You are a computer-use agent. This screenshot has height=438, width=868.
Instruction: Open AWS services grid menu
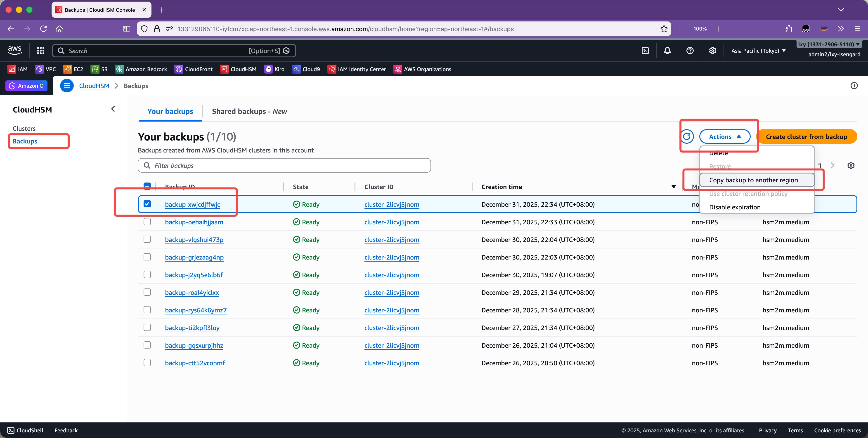[41, 51]
